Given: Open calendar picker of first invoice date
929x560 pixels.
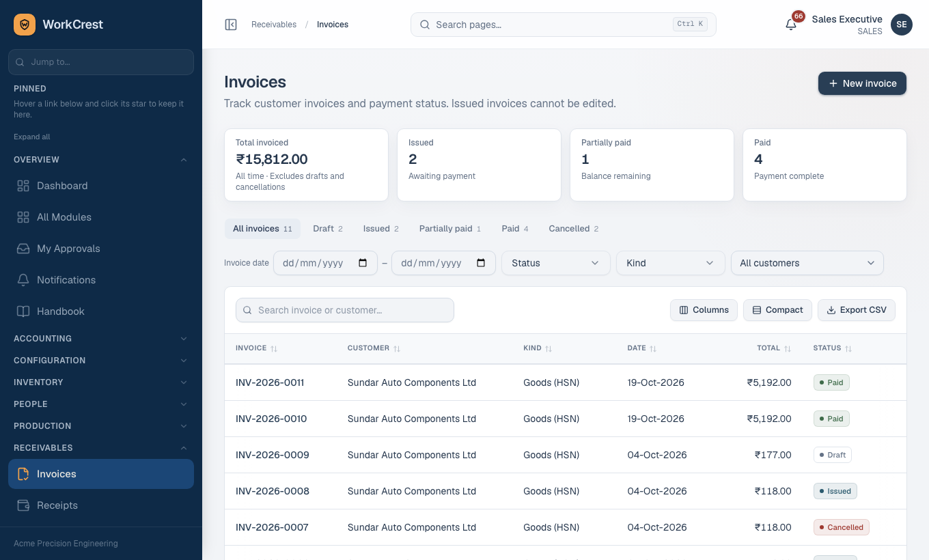Looking at the screenshot, I should point(363,263).
